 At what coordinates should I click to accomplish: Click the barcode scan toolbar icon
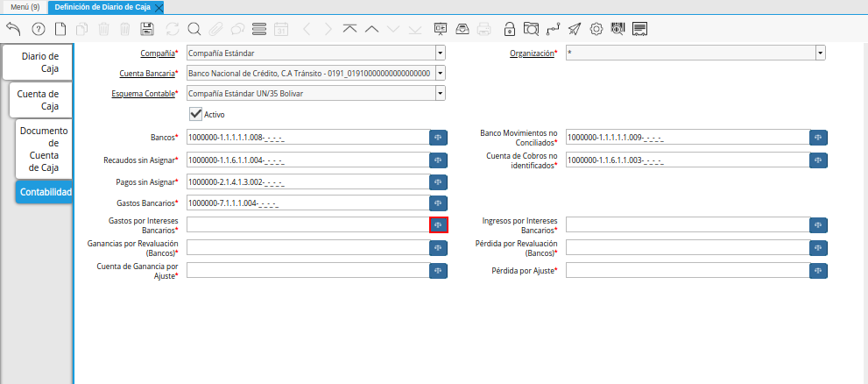coord(617,29)
